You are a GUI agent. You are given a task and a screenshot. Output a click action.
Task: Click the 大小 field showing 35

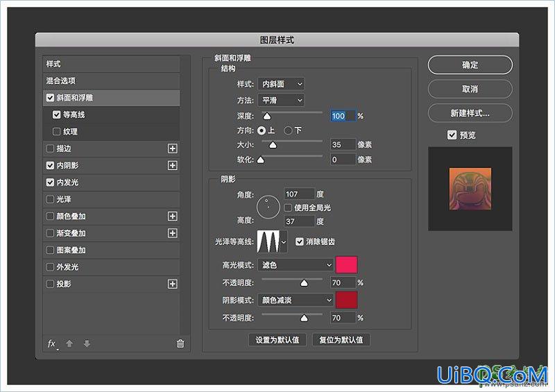pos(343,144)
